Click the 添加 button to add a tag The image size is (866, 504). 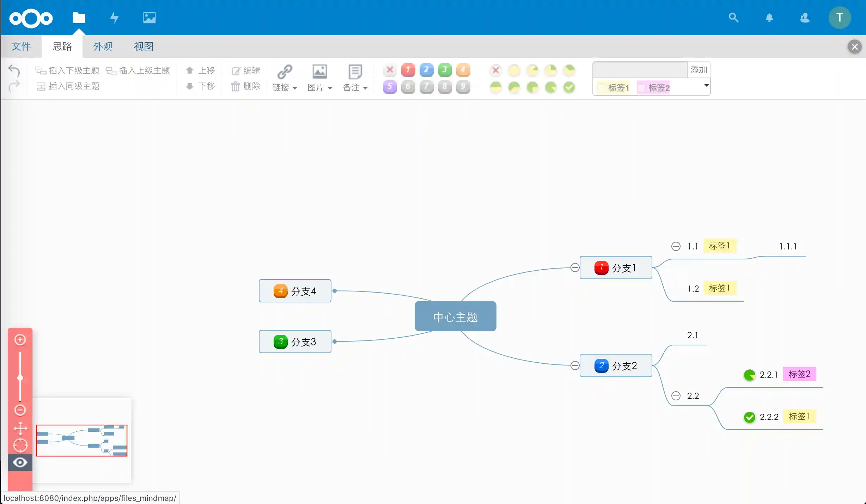[698, 70]
